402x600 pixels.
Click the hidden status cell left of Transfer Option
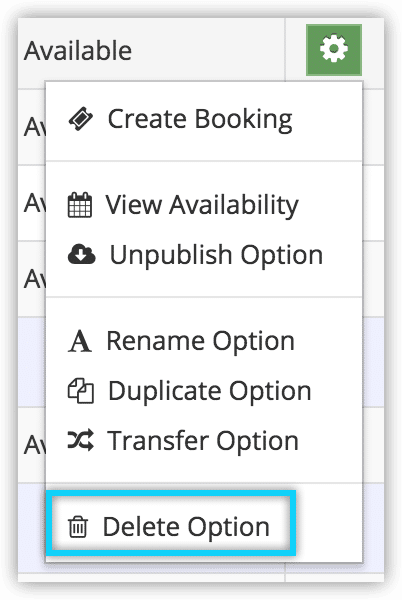(34, 445)
